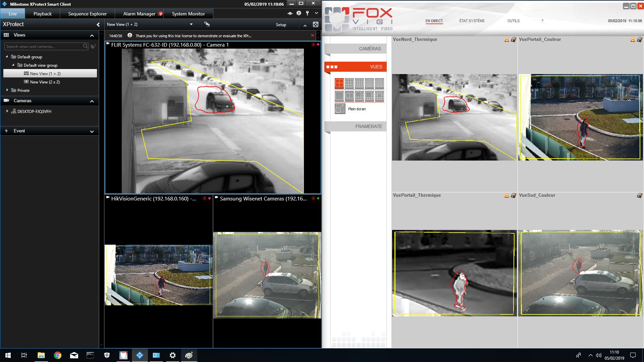Collapse the Default group tree node
644x362 pixels.
pos(7,57)
